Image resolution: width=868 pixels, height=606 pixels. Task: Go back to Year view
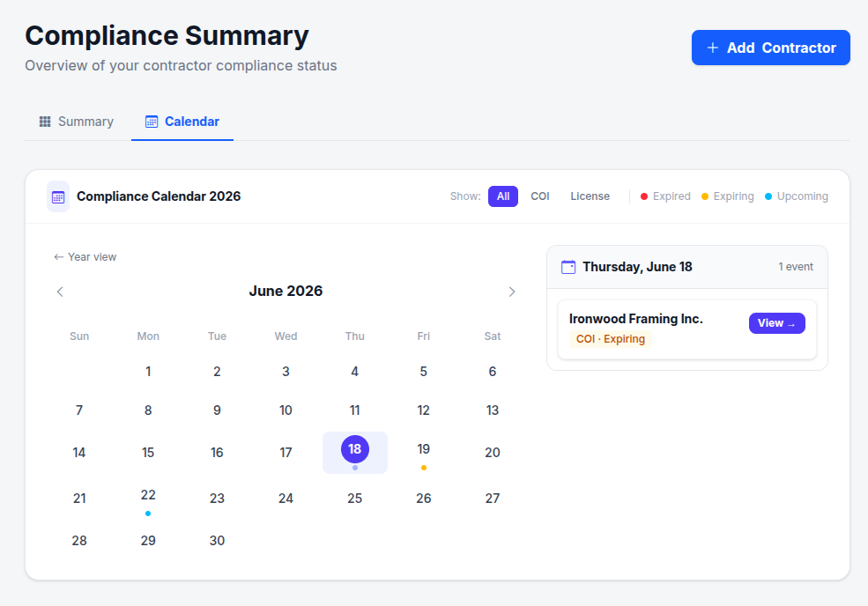tap(85, 257)
